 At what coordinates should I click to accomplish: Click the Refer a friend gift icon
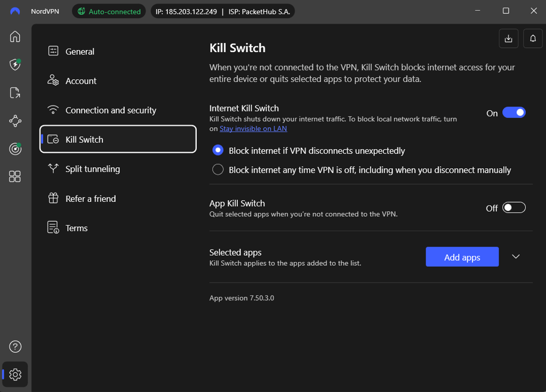[x=53, y=198]
